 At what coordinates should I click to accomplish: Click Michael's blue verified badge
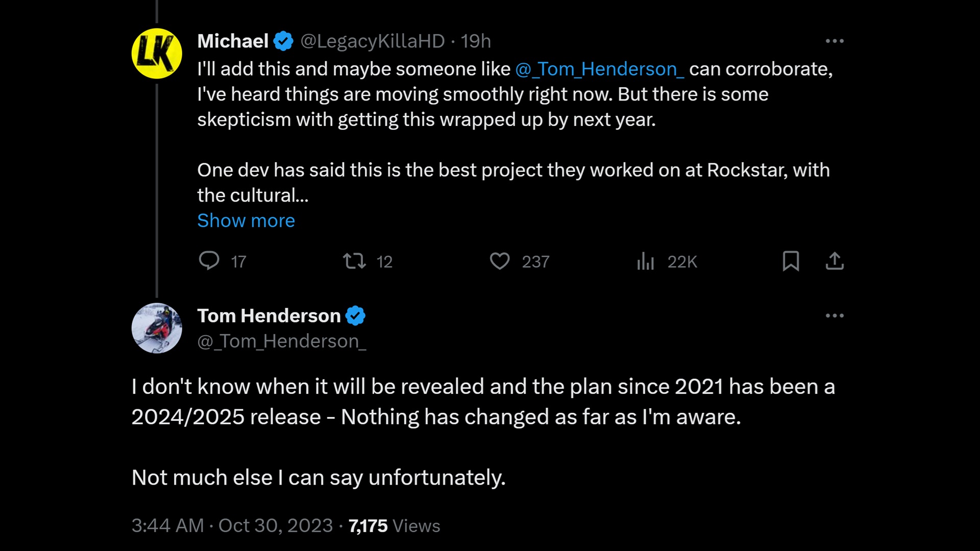(284, 41)
